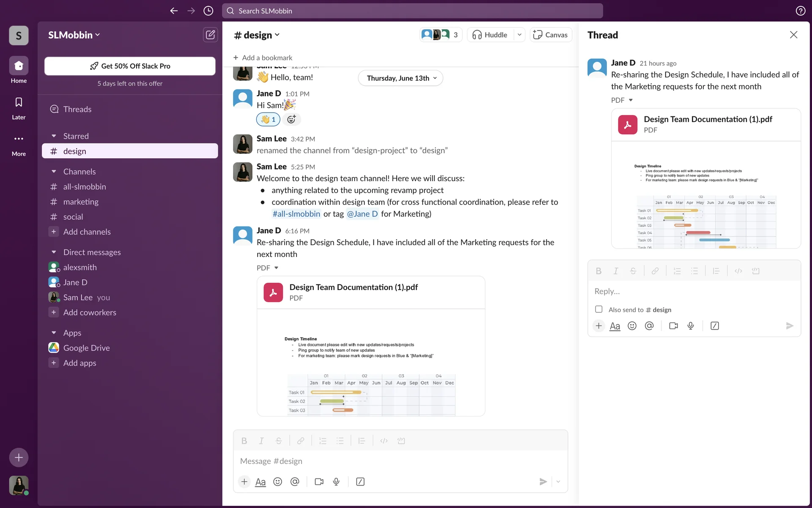This screenshot has height=508, width=812.
Task: Open the Canvas for this channel
Action: coord(550,35)
